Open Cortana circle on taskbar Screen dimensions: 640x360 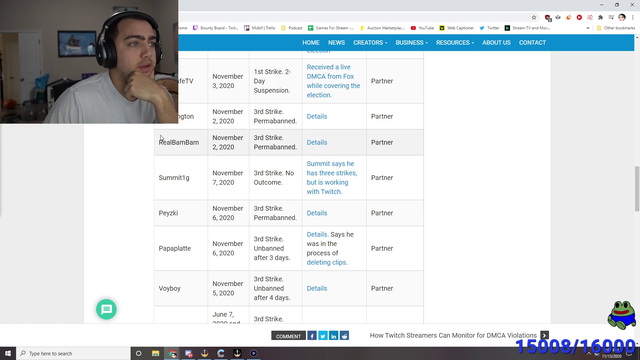click(x=138, y=353)
